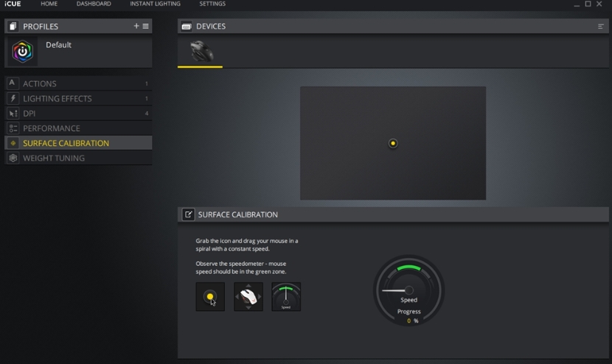Viewport: 612px width, 364px height.
Task: Open the WEIGHT TUNING section
Action: coord(78,158)
